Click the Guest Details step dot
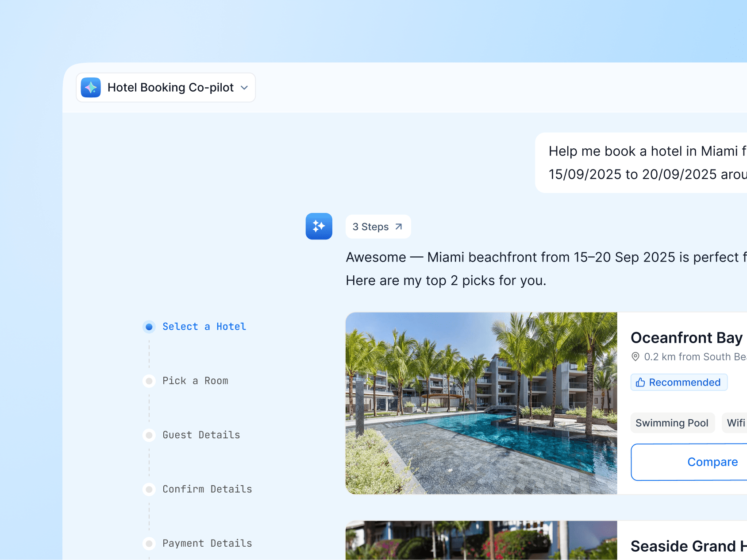Image resolution: width=747 pixels, height=560 pixels. pyautogui.click(x=149, y=435)
